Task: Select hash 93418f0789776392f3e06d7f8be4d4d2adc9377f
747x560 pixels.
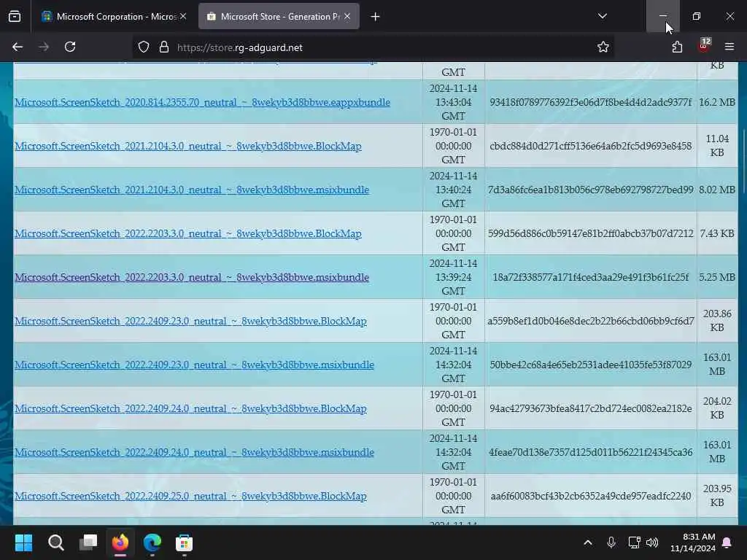Action: pyautogui.click(x=591, y=102)
